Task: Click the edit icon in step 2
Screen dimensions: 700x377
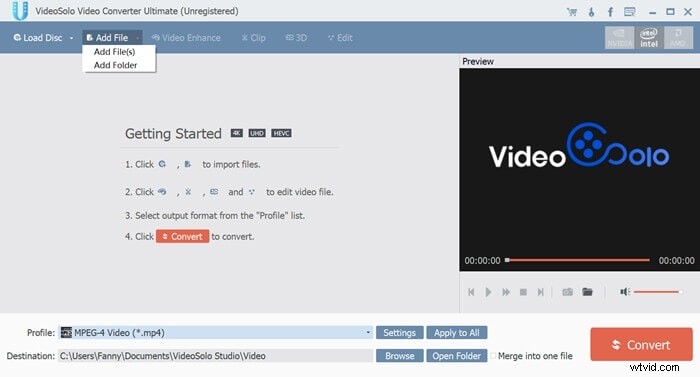Action: (x=252, y=192)
